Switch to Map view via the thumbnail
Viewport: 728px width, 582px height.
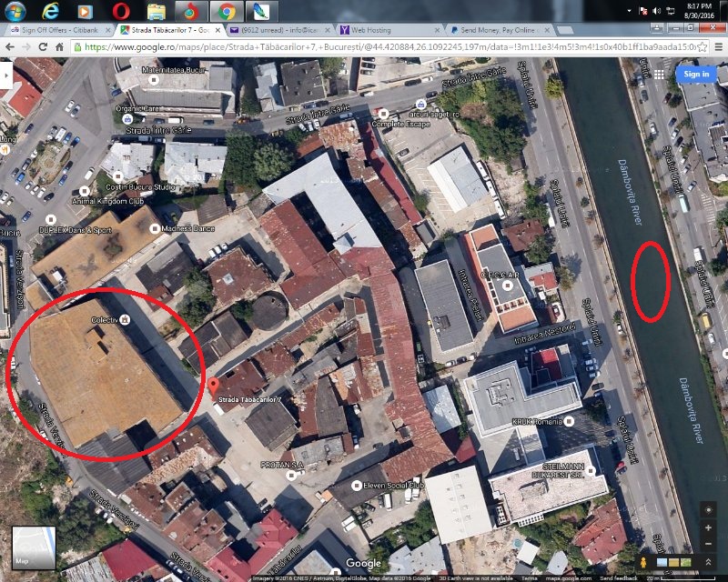pyautogui.click(x=33, y=547)
